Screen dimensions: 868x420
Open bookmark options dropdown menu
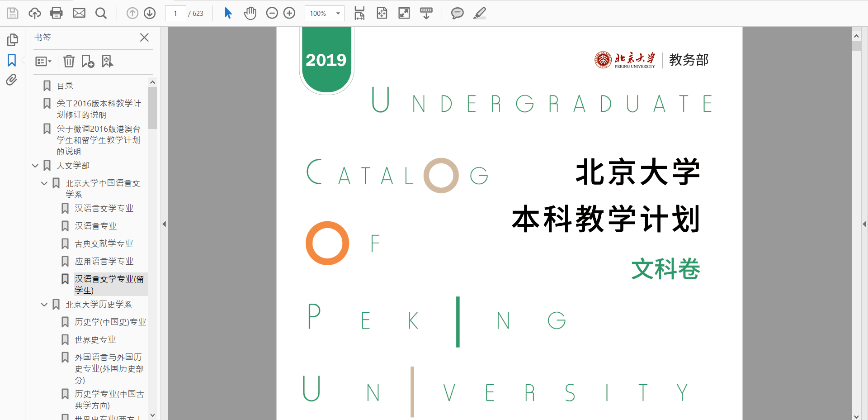(43, 61)
